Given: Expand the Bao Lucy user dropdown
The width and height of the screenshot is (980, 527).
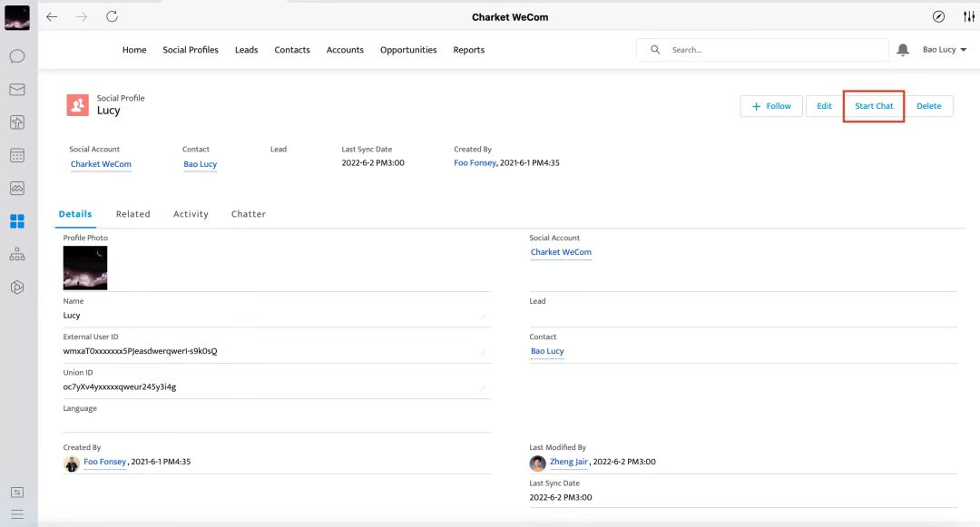Looking at the screenshot, I should [x=945, y=50].
